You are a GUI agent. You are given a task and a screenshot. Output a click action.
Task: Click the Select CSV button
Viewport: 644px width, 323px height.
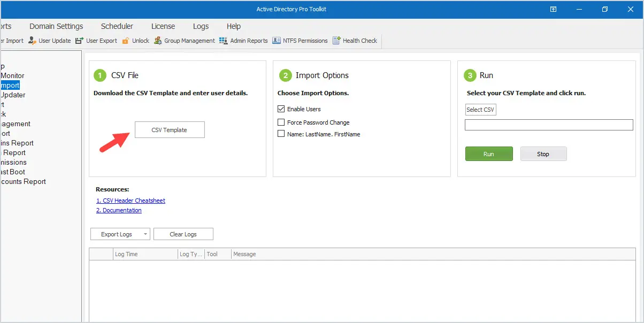pyautogui.click(x=480, y=110)
